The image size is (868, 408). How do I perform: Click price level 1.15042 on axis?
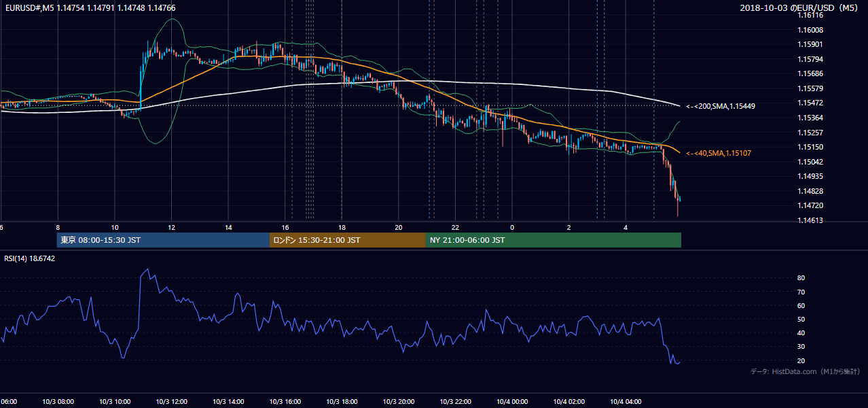(812, 162)
